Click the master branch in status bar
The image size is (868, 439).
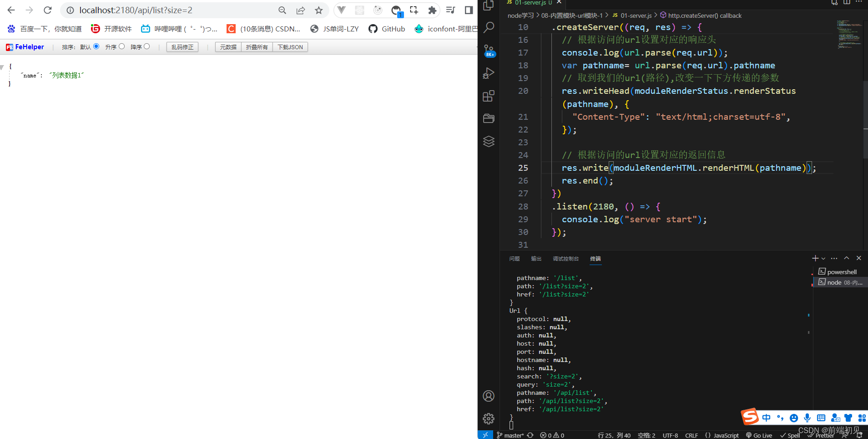pyautogui.click(x=510, y=435)
